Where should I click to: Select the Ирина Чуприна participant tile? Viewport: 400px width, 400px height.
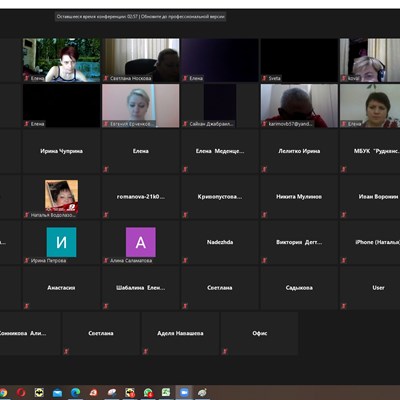61,151
